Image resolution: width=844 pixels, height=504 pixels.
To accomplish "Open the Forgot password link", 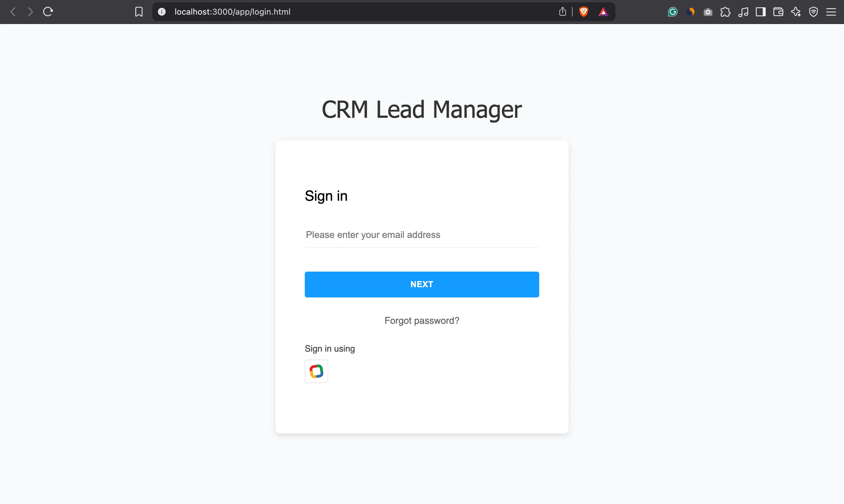I will (421, 321).
